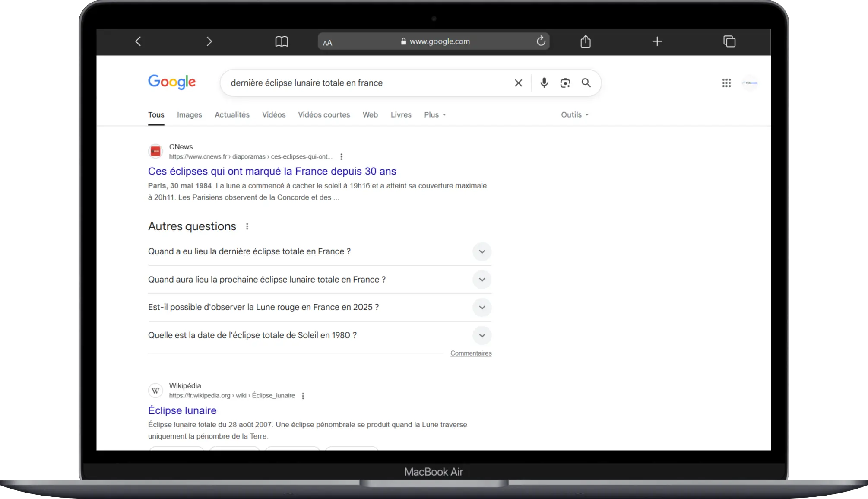Click the Wikipédia source name
Screen dimensions: 868x499
[x=185, y=386]
